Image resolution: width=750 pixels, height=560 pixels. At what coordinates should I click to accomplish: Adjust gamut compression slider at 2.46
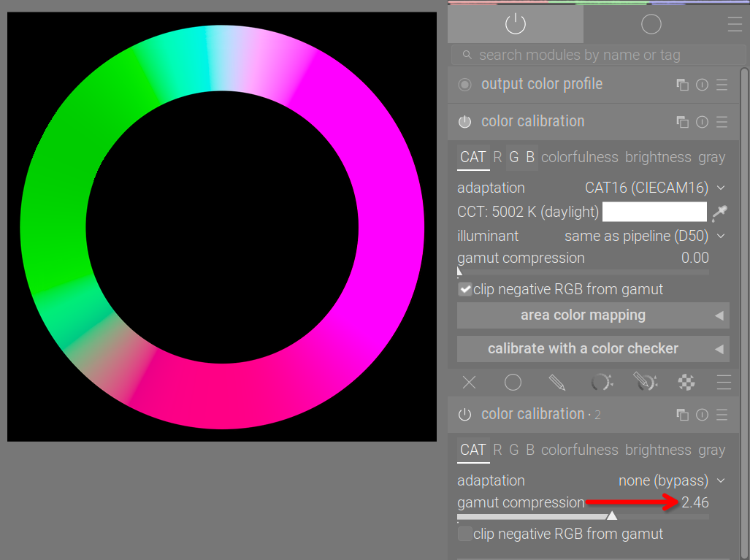(x=583, y=516)
